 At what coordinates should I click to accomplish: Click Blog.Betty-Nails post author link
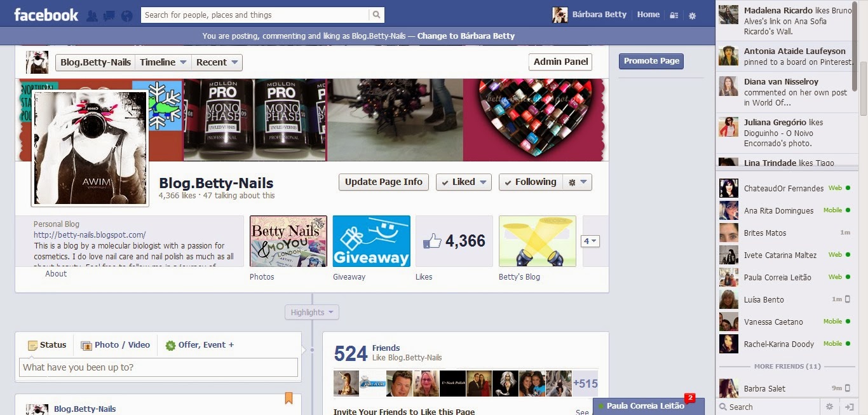[x=85, y=409]
